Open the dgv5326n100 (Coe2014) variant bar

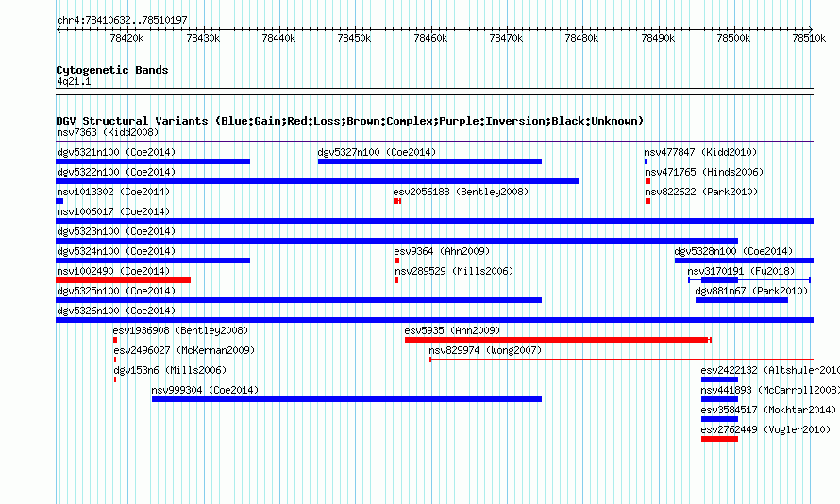click(434, 320)
